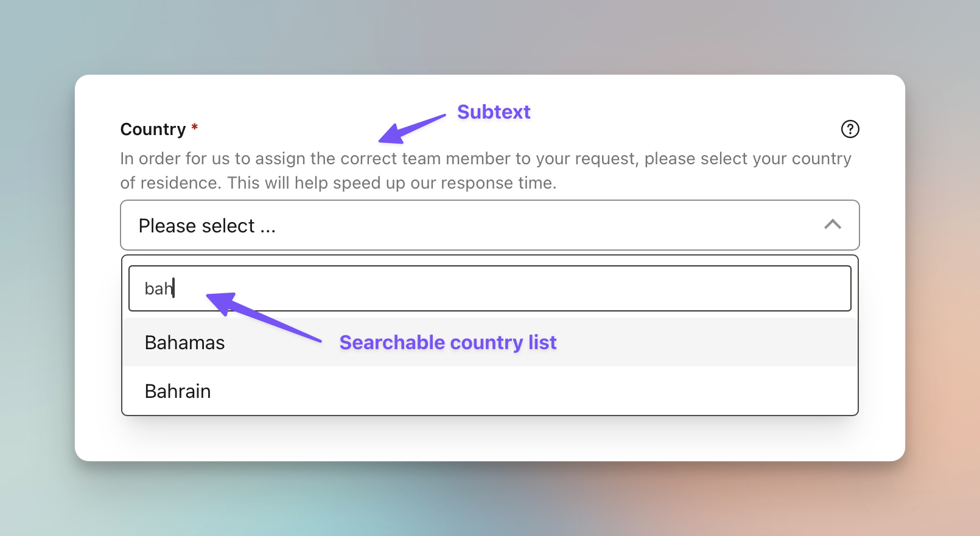The image size is (980, 536).
Task: Click the 'Subtext' annotation label
Action: pos(494,112)
